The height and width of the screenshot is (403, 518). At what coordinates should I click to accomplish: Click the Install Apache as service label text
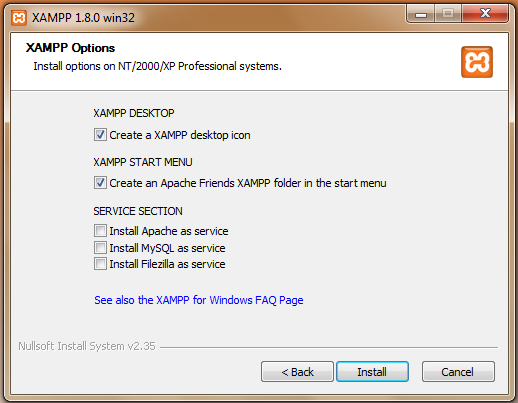pos(169,231)
